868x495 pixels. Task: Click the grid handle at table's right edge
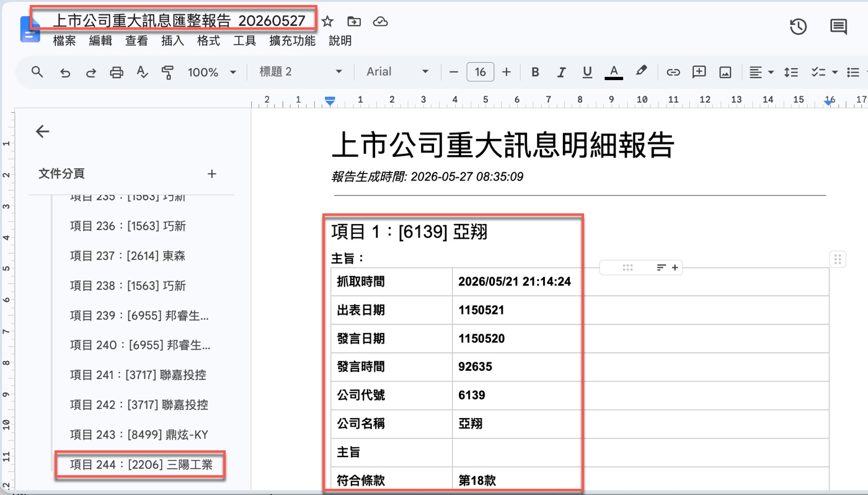(x=838, y=259)
